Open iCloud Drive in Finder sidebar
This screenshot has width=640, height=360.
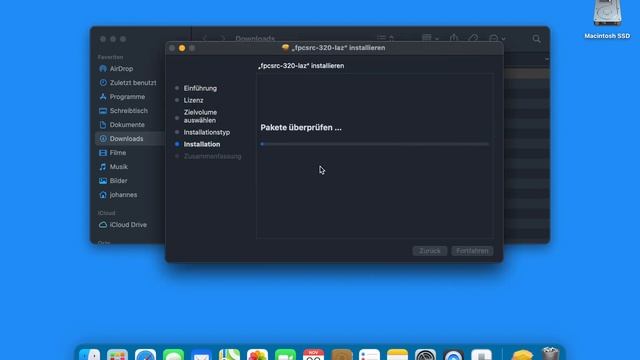coord(123,225)
